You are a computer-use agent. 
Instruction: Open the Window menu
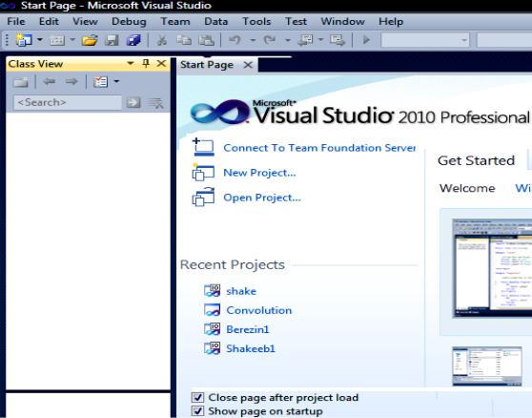[x=342, y=21]
